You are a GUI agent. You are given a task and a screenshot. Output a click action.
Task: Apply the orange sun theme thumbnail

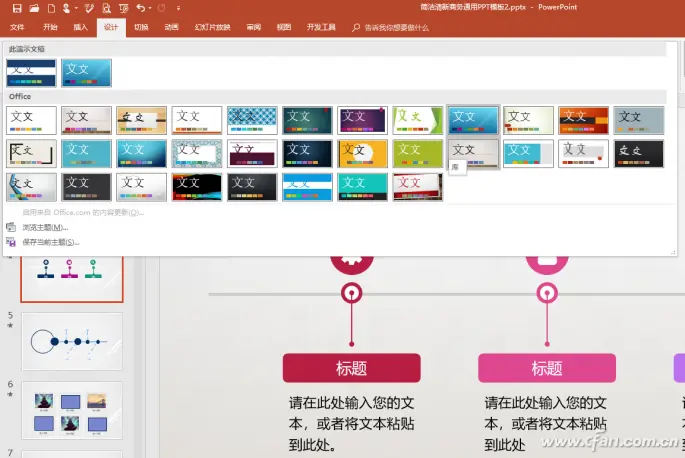pos(362,153)
